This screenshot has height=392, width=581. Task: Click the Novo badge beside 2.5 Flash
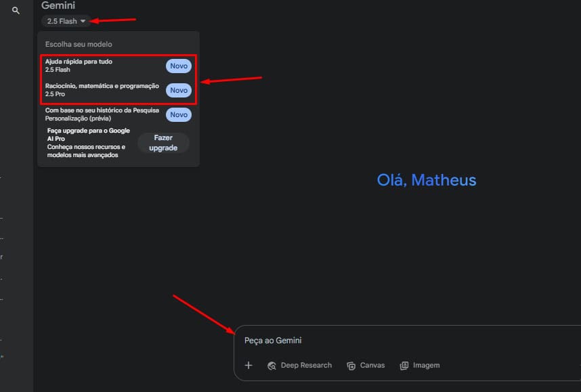[x=179, y=66]
